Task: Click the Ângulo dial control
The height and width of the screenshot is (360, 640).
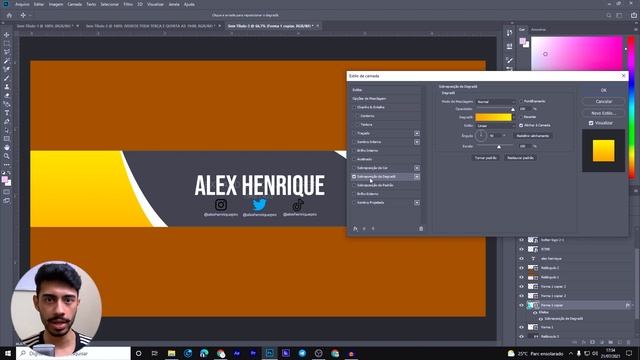Action: [480, 136]
